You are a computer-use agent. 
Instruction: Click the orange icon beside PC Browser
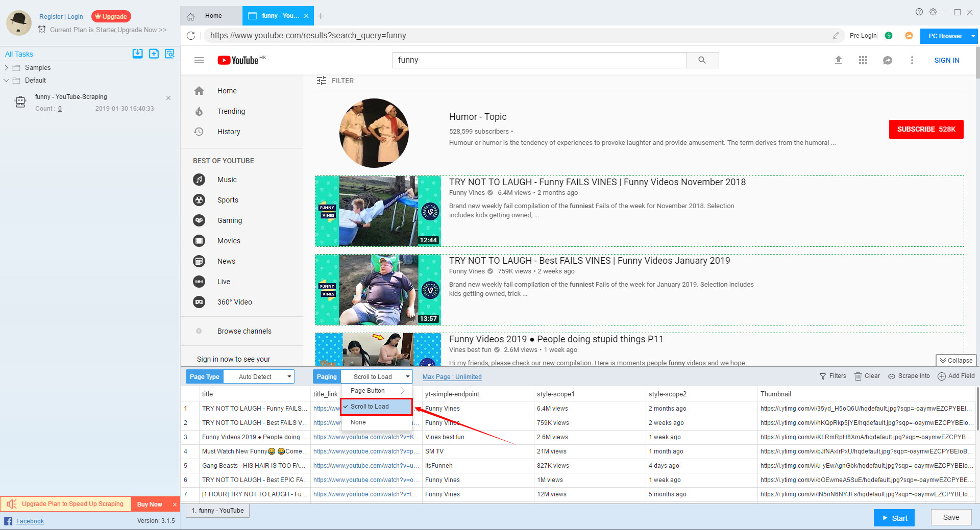909,36
